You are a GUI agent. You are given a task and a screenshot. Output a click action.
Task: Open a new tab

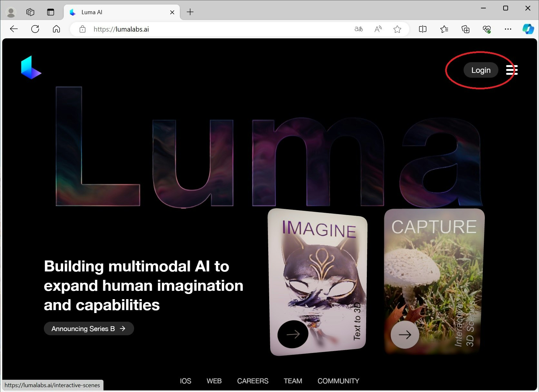(190, 12)
